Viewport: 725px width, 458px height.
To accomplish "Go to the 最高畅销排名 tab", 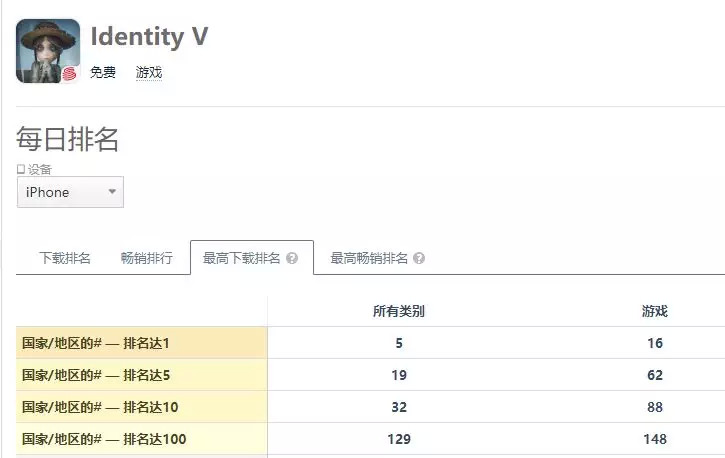I will [x=369, y=258].
